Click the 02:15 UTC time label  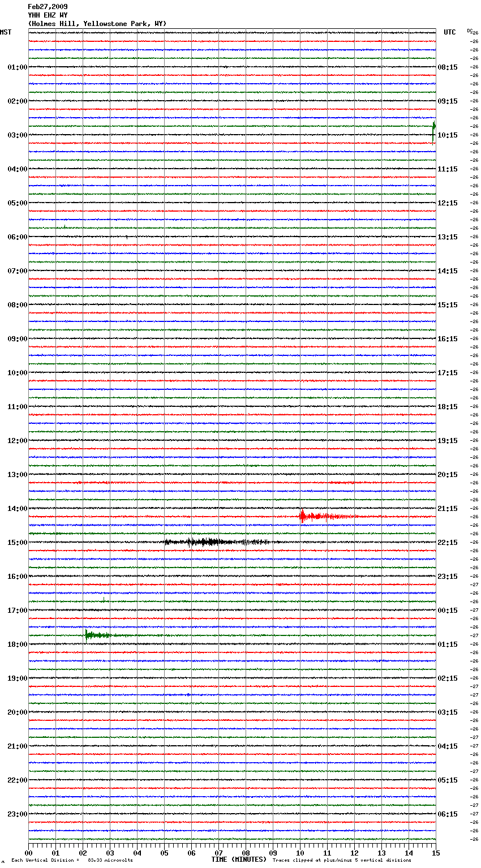point(448,678)
